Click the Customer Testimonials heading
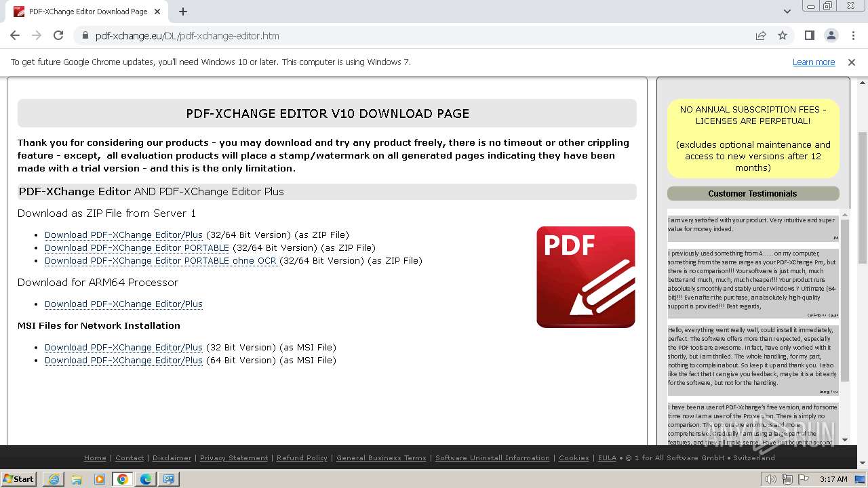 coord(753,193)
